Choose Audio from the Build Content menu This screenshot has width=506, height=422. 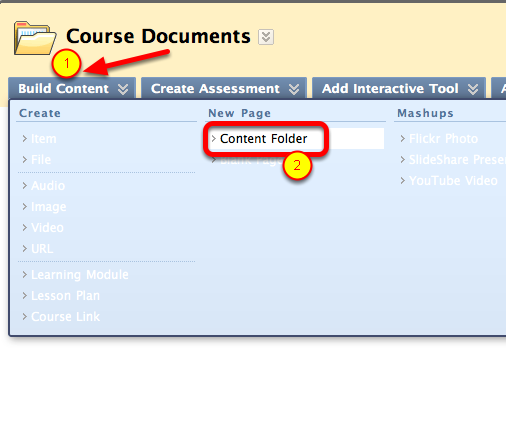[x=48, y=186]
